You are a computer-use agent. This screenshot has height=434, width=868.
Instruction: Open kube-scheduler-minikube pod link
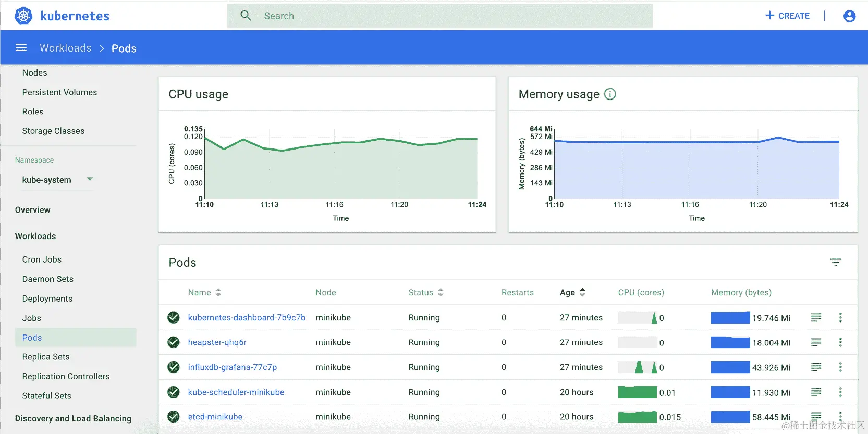coord(236,392)
